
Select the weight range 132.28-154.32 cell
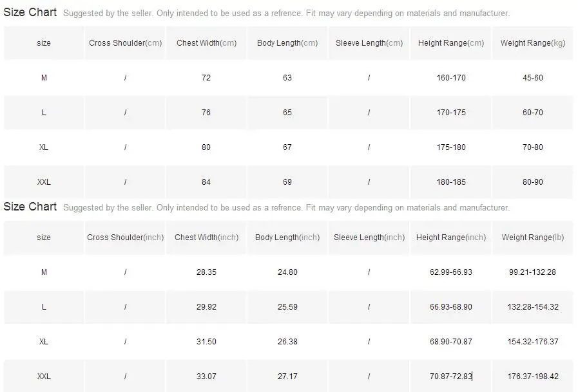[x=533, y=306]
